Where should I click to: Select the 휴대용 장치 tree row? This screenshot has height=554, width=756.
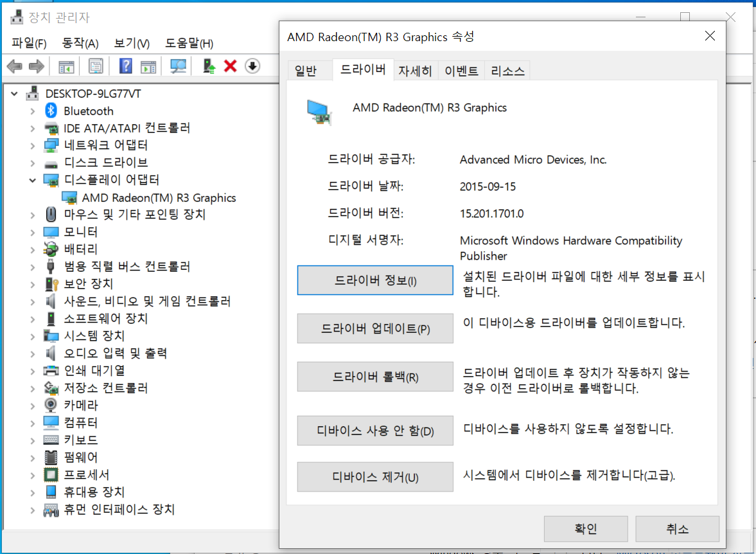94,492
